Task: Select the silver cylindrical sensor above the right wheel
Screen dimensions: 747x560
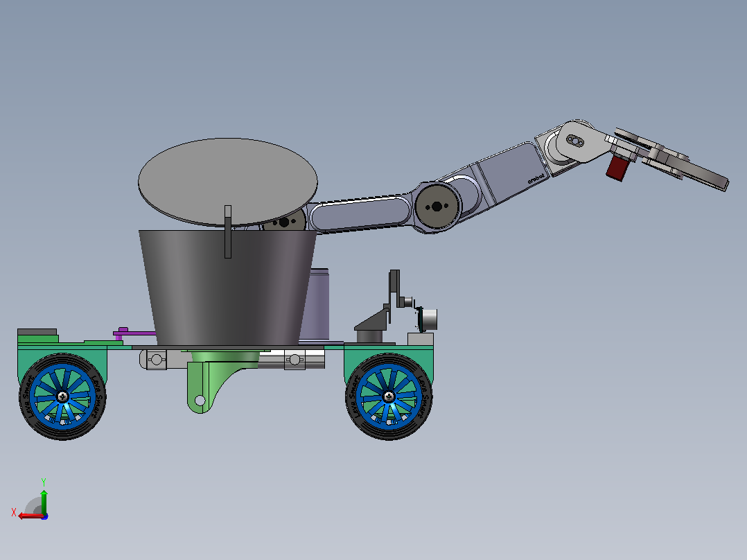Action: [x=428, y=319]
